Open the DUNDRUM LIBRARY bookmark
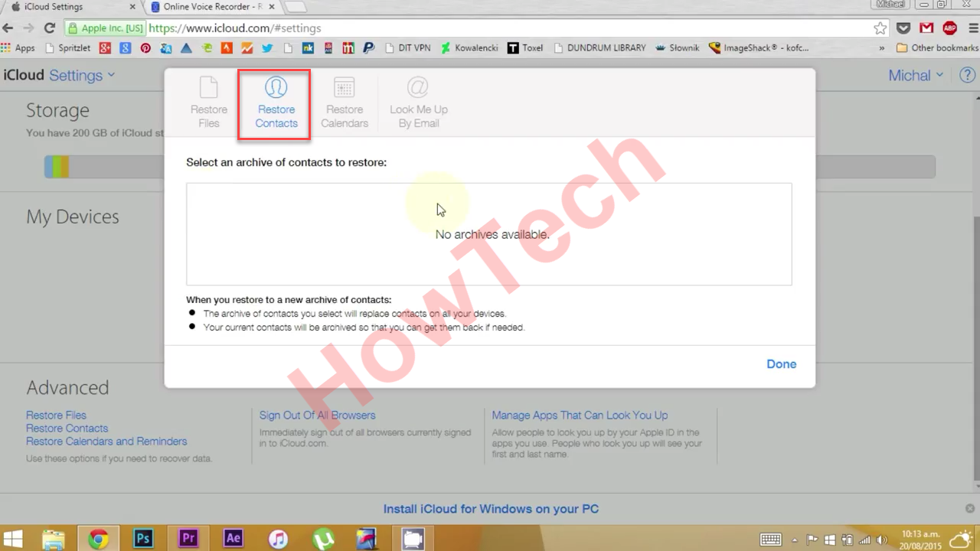The height and width of the screenshot is (551, 980). coord(599,47)
